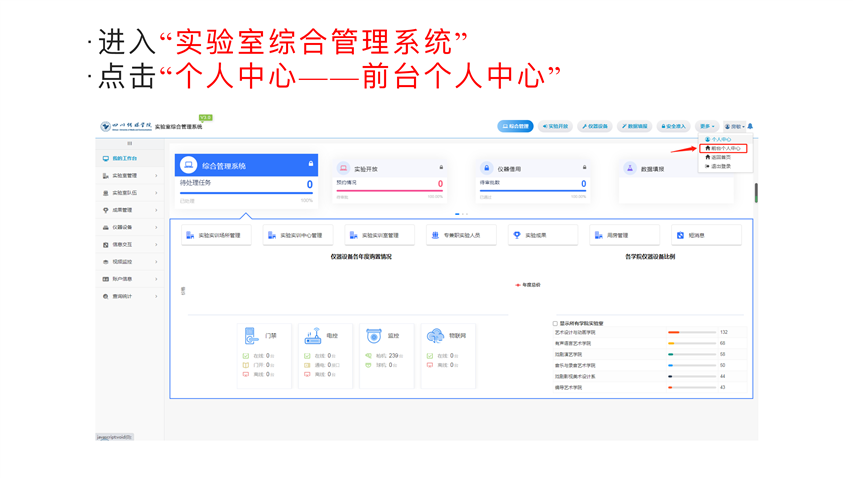Click the 仪器借用 lock circle icon
The height and width of the screenshot is (479, 853).
pos(486,169)
